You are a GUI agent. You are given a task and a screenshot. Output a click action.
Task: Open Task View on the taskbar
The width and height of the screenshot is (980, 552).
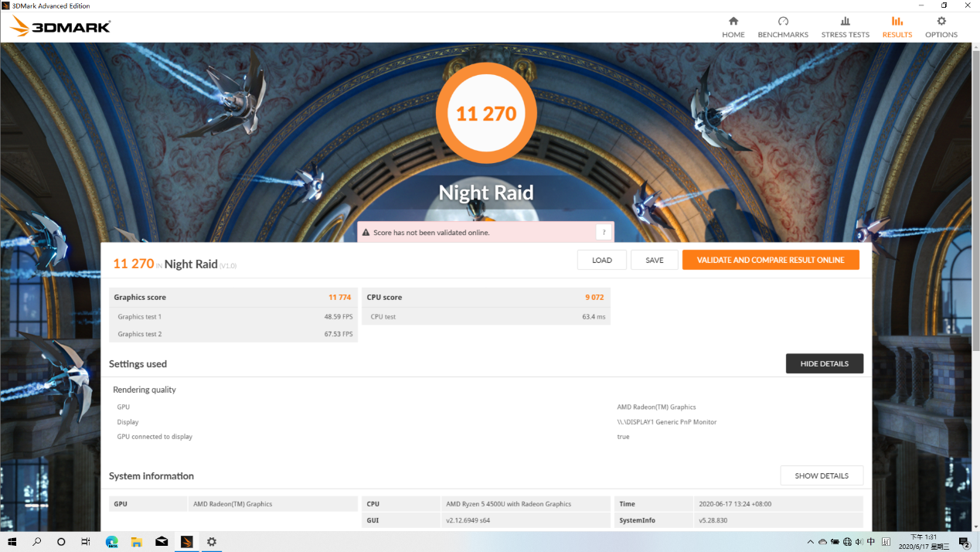point(86,542)
